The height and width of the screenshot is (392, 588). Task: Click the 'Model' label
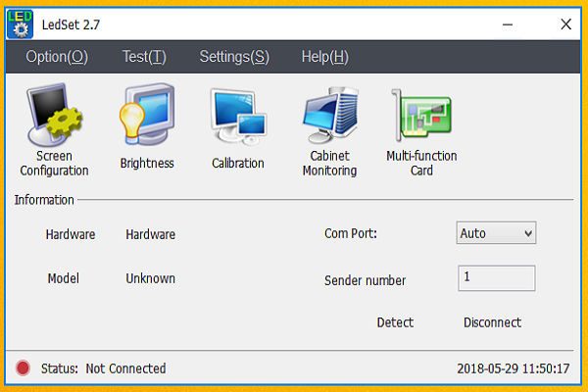(64, 278)
